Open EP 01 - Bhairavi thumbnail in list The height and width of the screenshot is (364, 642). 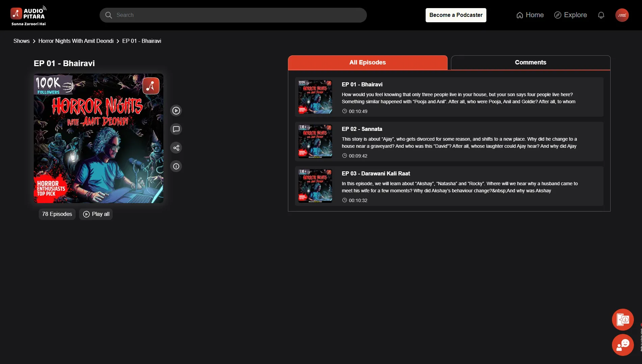pyautogui.click(x=315, y=97)
